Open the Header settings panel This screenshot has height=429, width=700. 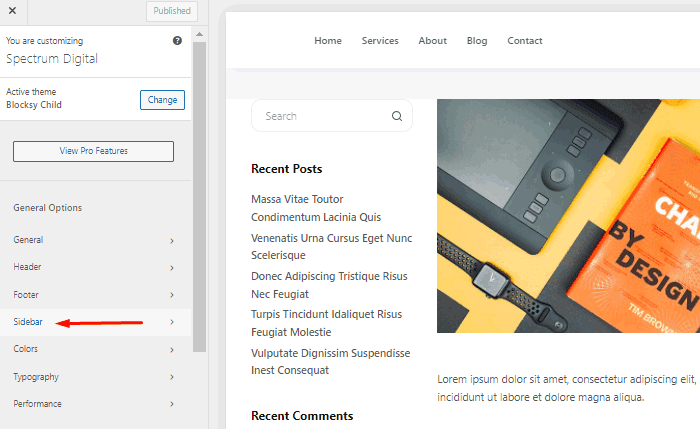[x=94, y=268]
